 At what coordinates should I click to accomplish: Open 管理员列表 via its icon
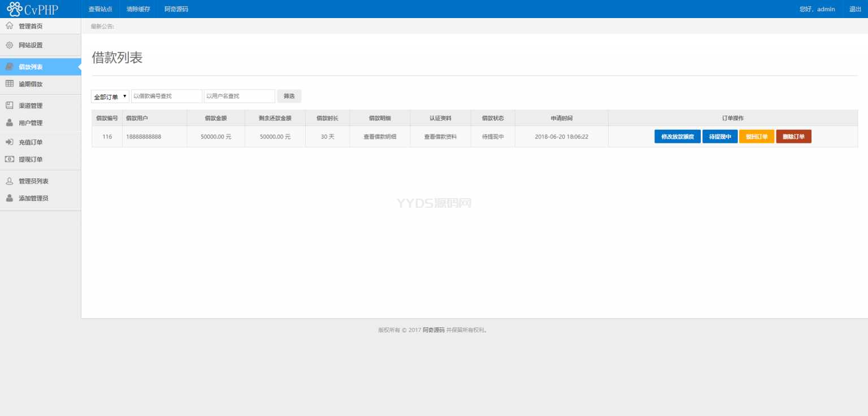(x=9, y=181)
